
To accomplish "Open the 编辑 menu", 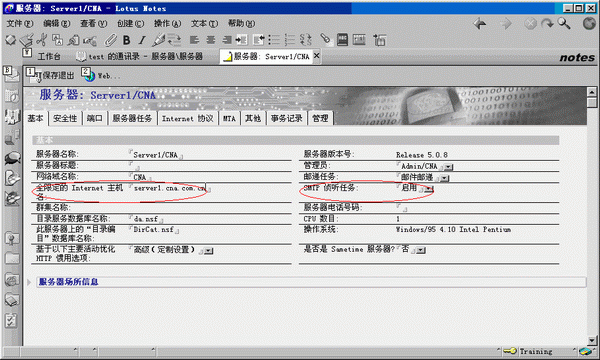I will pyautogui.click(x=57, y=23).
